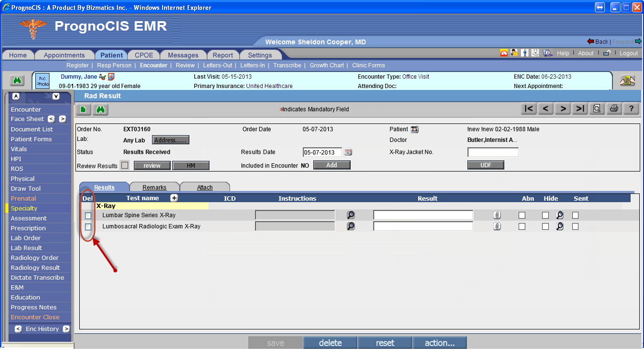
Task: Click Result field for Lumbar Spine Series
Action: point(423,215)
